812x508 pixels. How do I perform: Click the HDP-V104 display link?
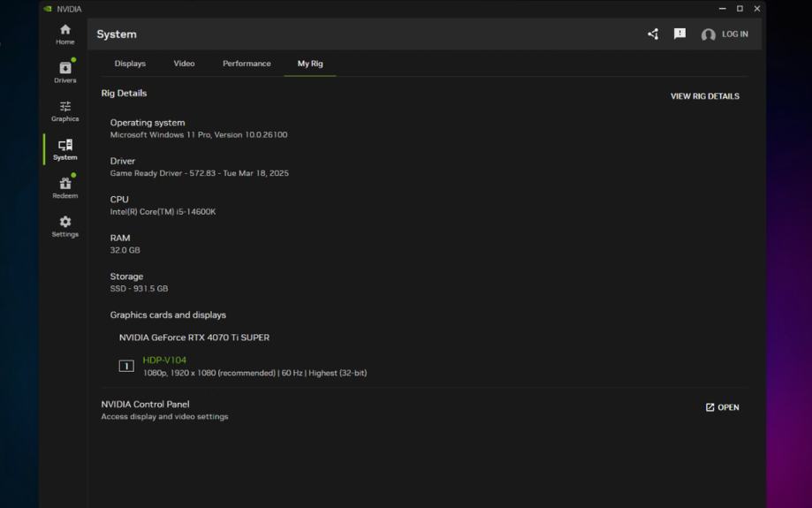(x=164, y=360)
